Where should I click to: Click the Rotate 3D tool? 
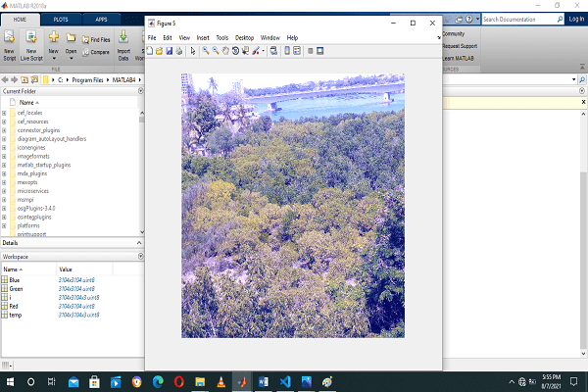(x=233, y=50)
